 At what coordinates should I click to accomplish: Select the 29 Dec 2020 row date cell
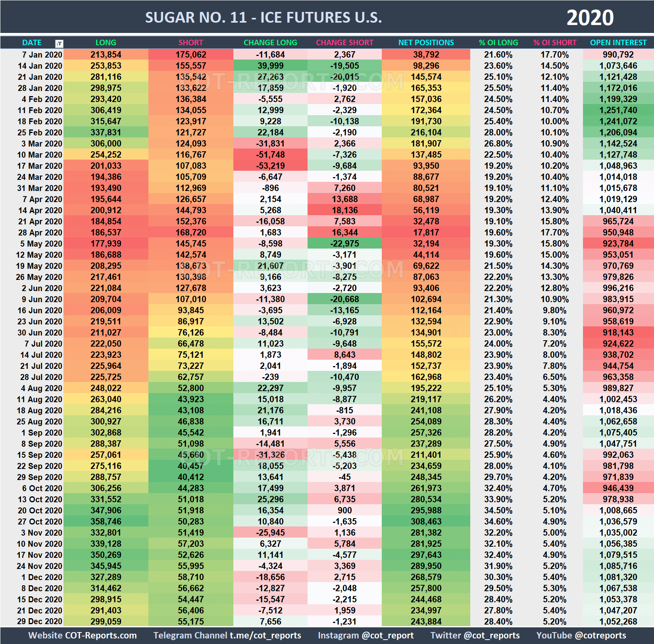40,621
